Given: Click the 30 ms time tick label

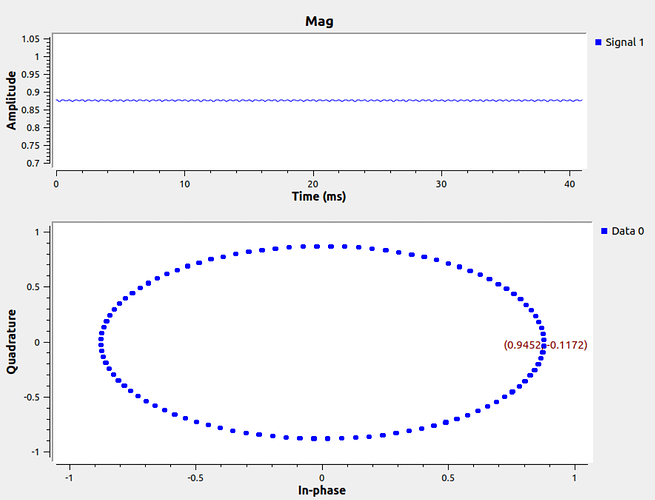Looking at the screenshot, I should click(441, 184).
